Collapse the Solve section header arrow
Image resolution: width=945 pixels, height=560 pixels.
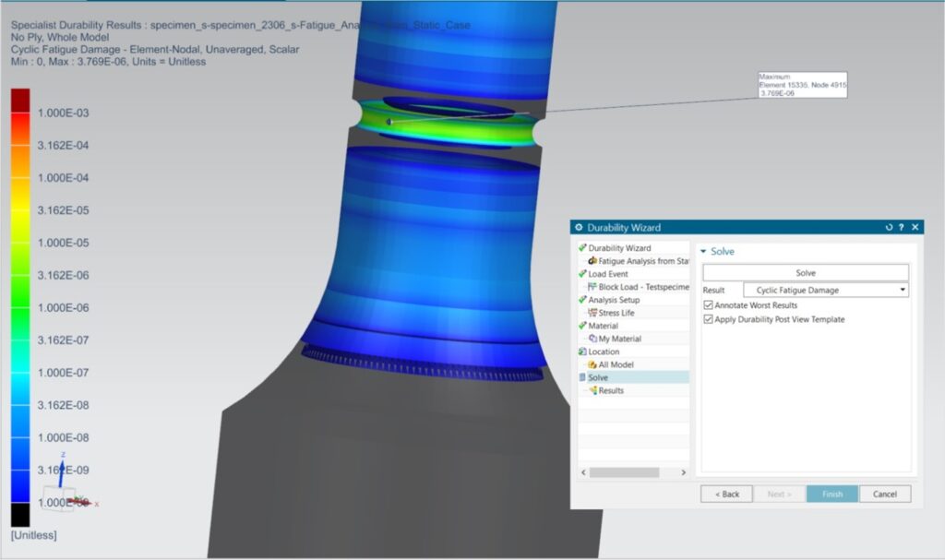click(703, 252)
